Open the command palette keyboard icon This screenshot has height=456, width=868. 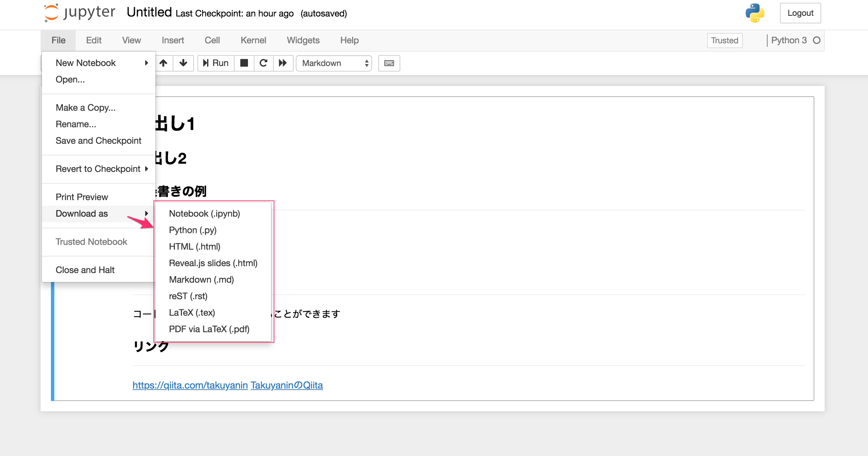[389, 63]
